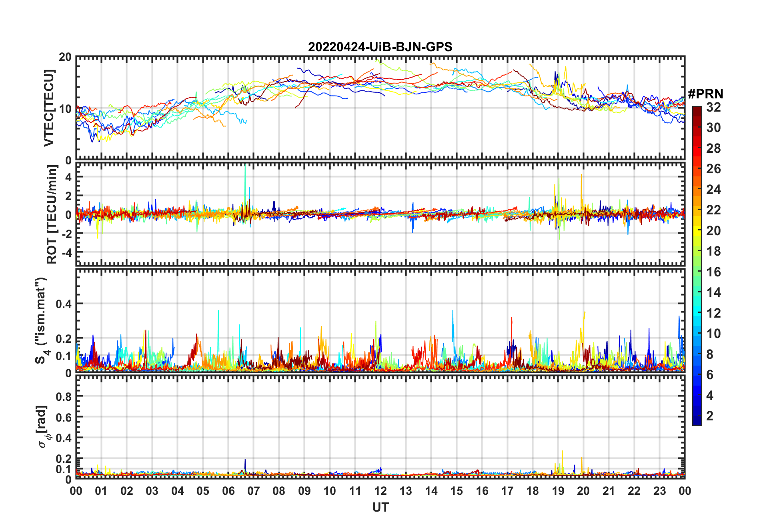Click colorbar tick label 28
The image size is (761, 532).
[713, 148]
